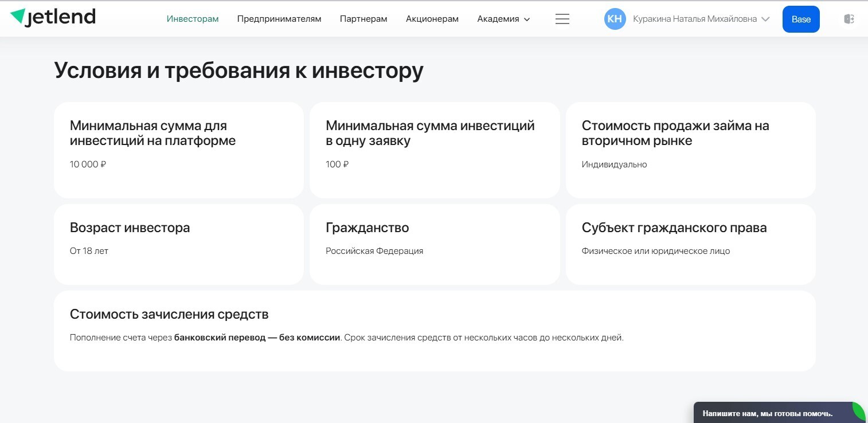Collapse the chevron next to the username

[766, 19]
